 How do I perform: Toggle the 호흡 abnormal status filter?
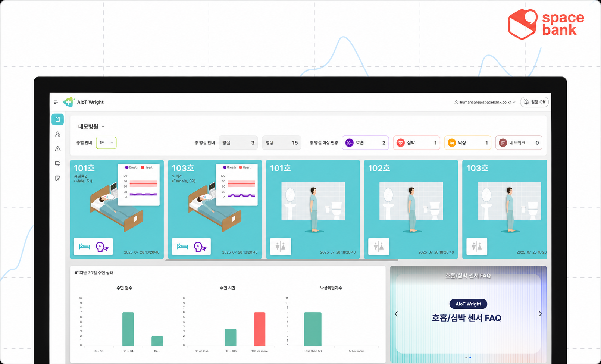(x=365, y=142)
